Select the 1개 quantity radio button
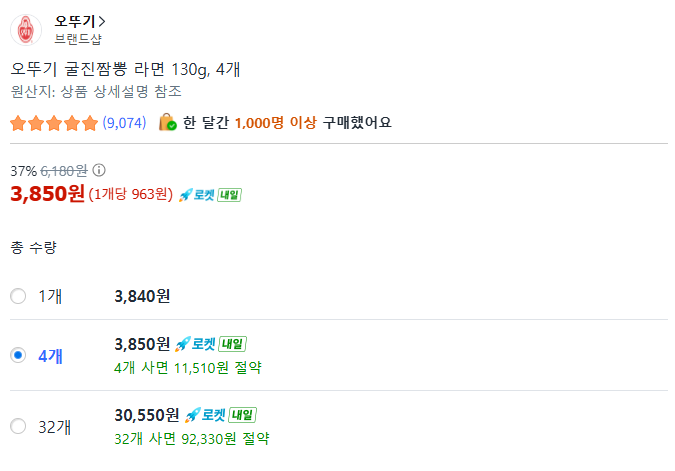The height and width of the screenshot is (471, 675). click(x=18, y=296)
